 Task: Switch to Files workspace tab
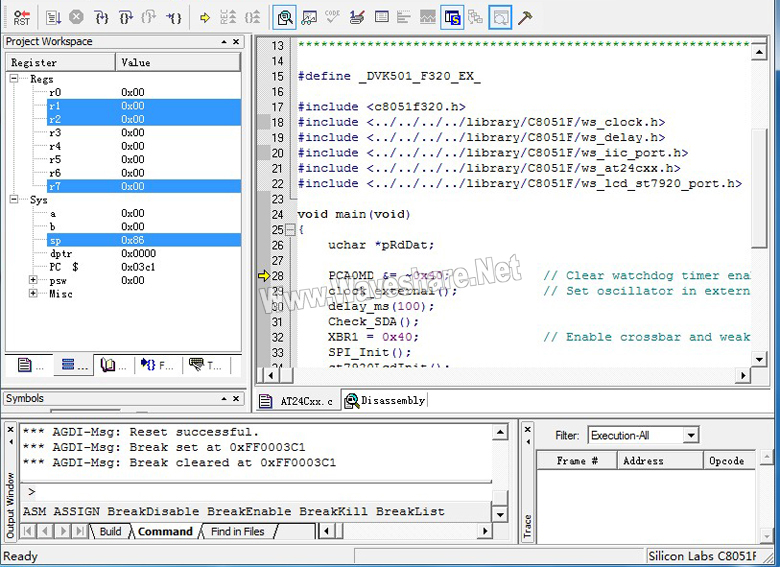(x=30, y=365)
